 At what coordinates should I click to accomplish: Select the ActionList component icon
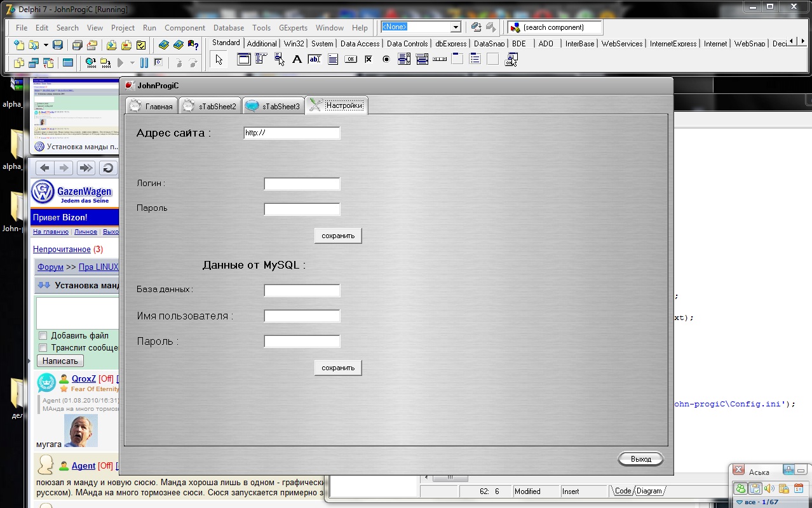click(511, 60)
